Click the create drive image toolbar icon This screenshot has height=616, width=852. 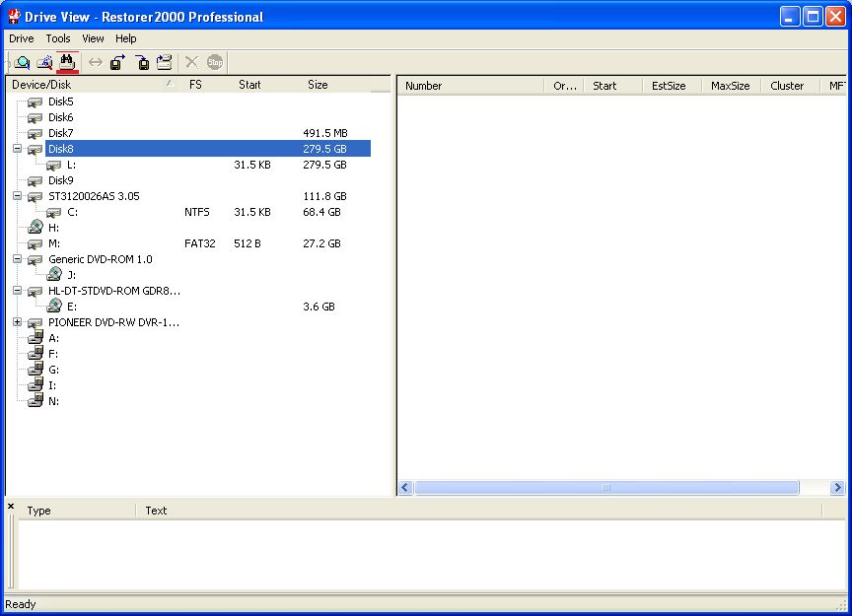[x=165, y=62]
